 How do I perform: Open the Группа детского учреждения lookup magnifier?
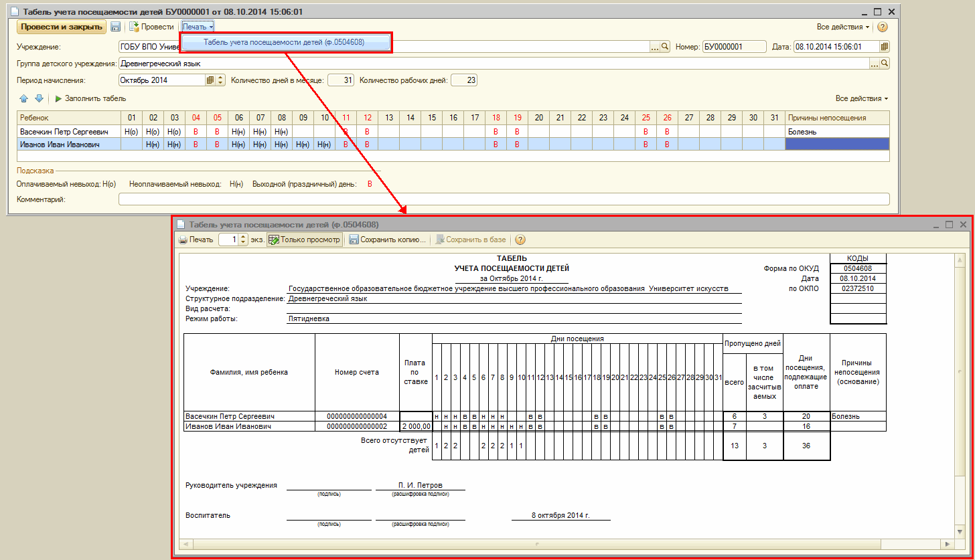click(885, 64)
